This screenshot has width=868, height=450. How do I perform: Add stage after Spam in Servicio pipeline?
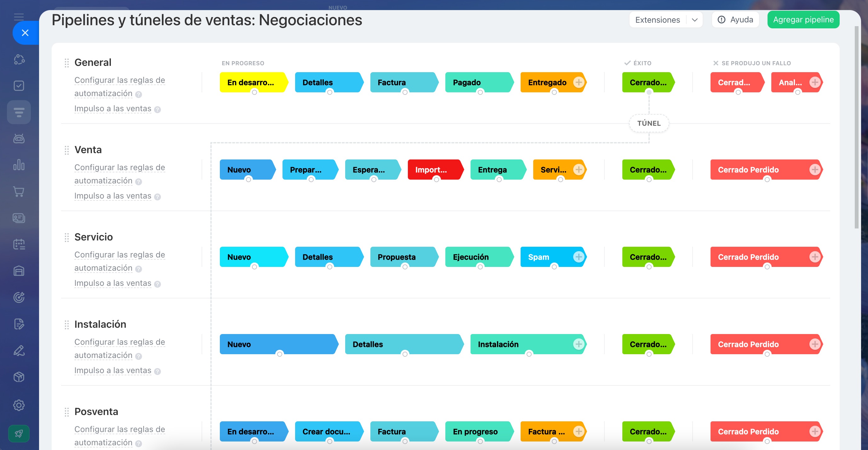click(579, 257)
